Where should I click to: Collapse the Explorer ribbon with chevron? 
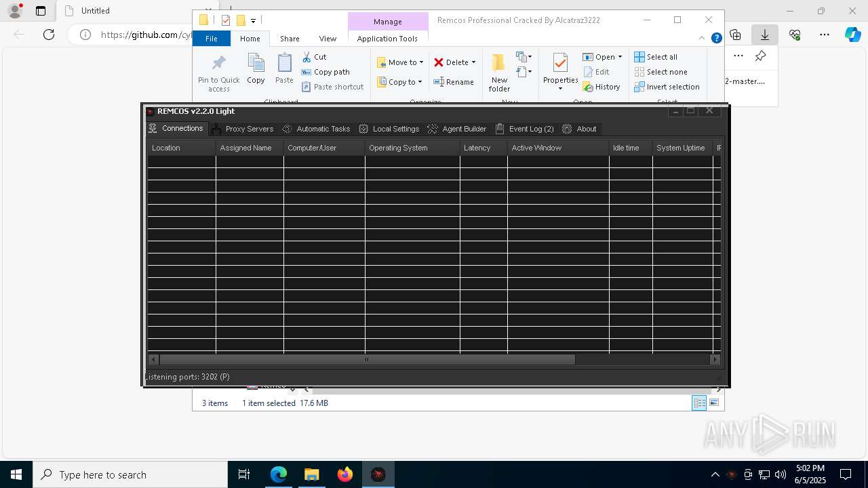click(x=702, y=39)
